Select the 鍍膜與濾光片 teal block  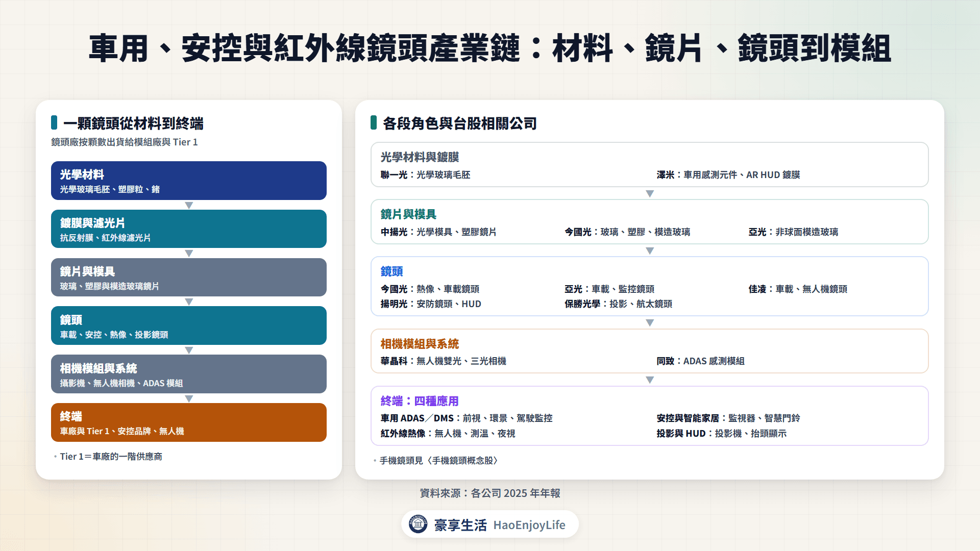coord(189,229)
